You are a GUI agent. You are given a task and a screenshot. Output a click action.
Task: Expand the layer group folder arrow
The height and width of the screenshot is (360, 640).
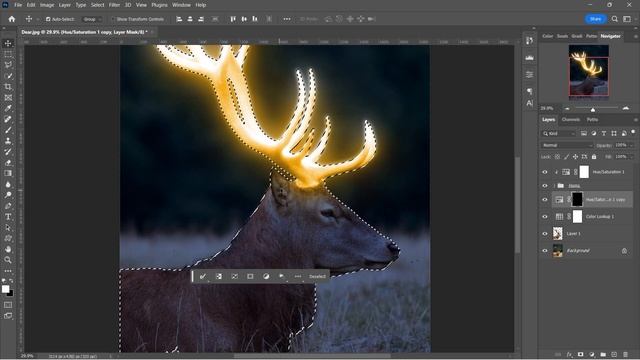554,186
